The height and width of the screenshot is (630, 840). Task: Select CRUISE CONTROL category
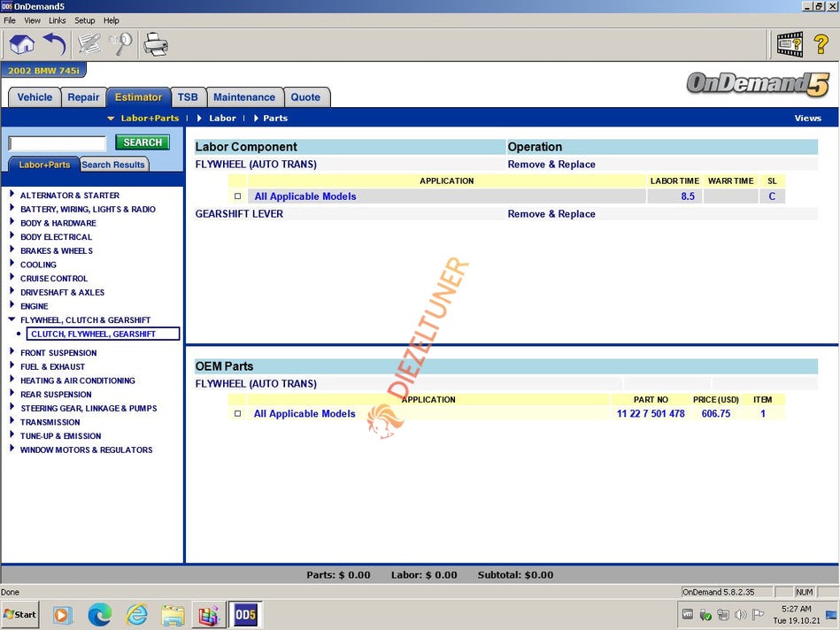(54, 279)
